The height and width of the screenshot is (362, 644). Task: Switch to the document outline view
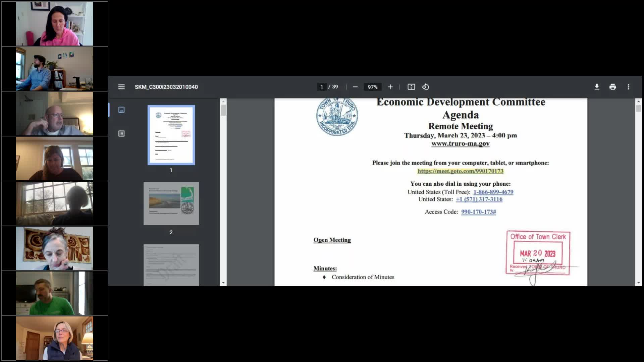[x=121, y=133]
